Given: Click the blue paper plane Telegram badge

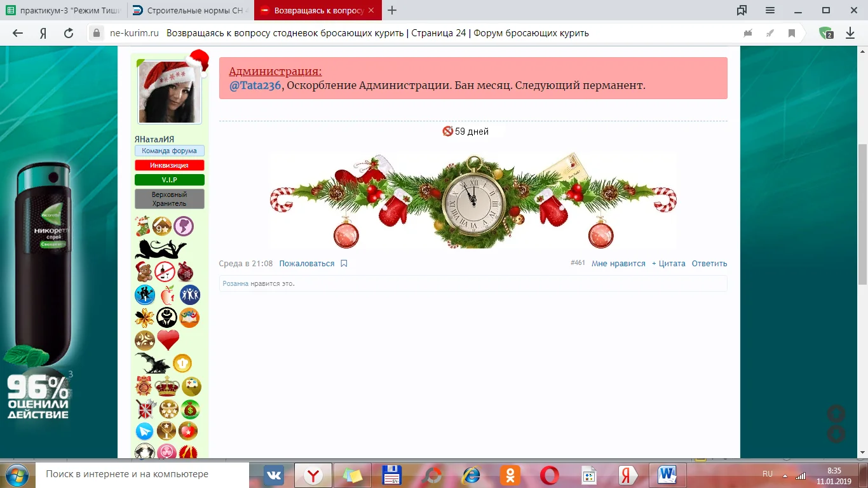Looking at the screenshot, I should point(145,431).
